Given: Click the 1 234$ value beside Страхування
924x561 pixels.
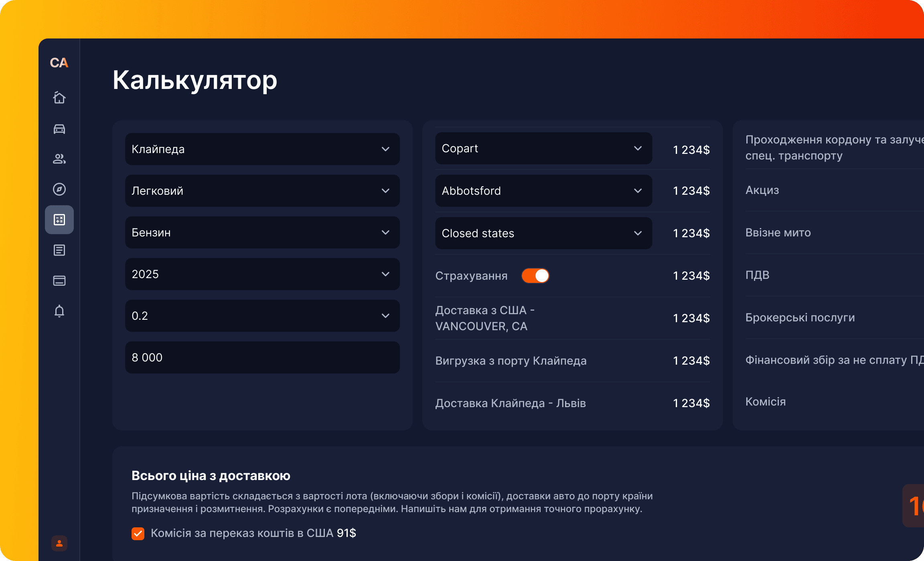Looking at the screenshot, I should coord(691,276).
